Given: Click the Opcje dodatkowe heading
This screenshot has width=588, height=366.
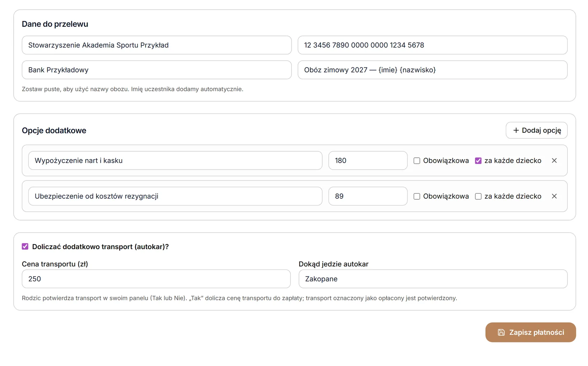Looking at the screenshot, I should [x=54, y=130].
